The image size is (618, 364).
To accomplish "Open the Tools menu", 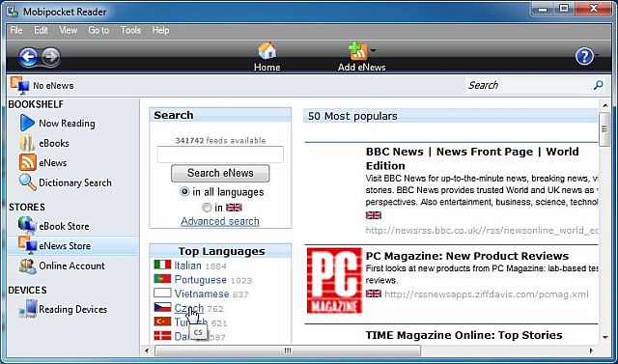I will coord(130,30).
